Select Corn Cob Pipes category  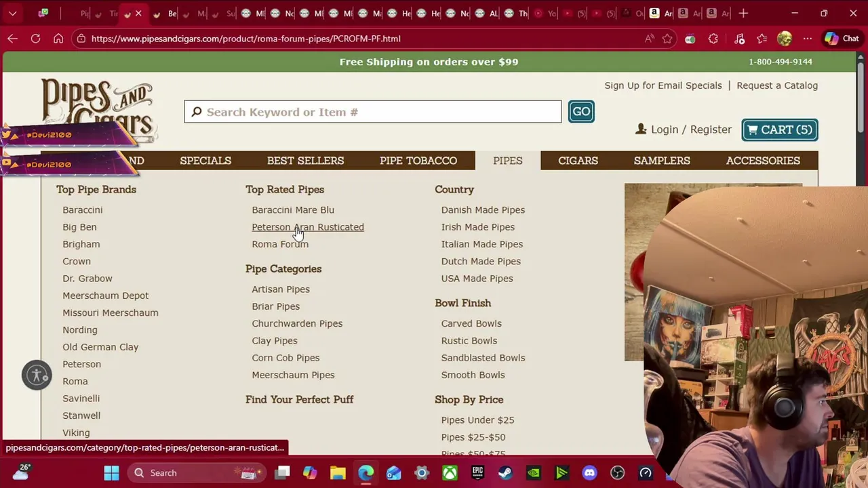[285, 358]
